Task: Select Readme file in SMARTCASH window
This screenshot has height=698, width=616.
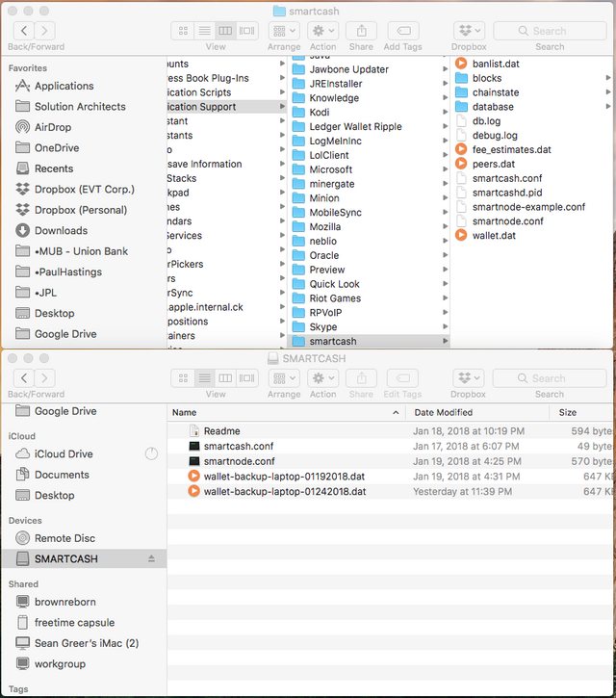Action: point(221,431)
